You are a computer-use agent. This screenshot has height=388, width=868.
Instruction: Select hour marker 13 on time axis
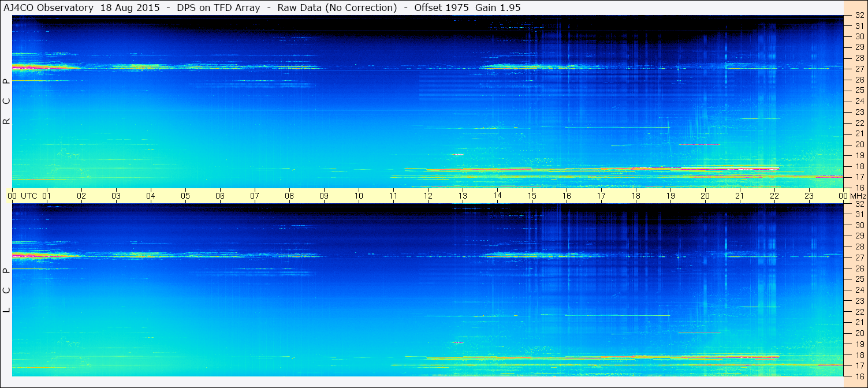pos(463,196)
